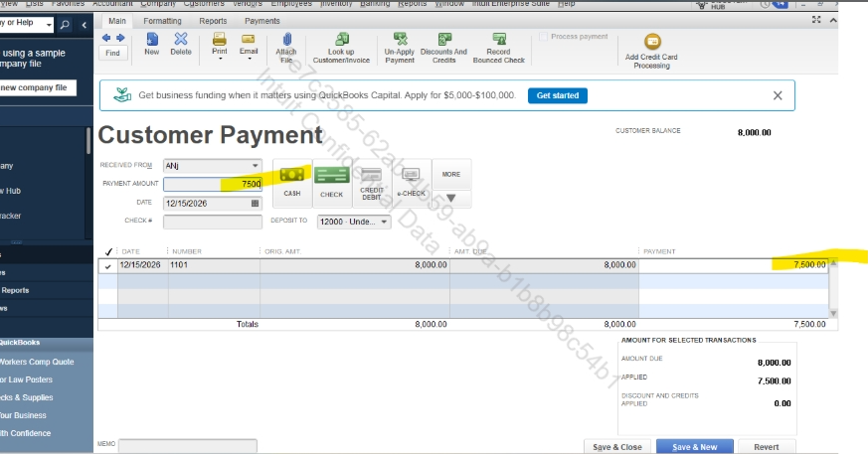Click the Print icon

tap(219, 40)
